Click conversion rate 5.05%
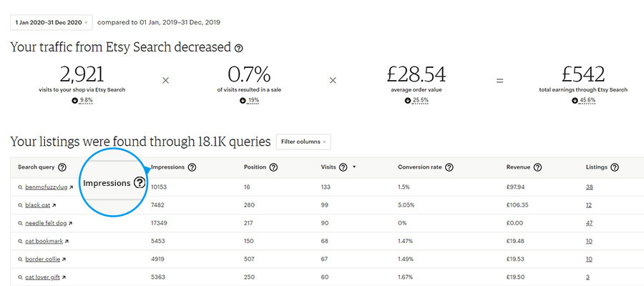Viewport: 644px width, 286px height. (406, 205)
